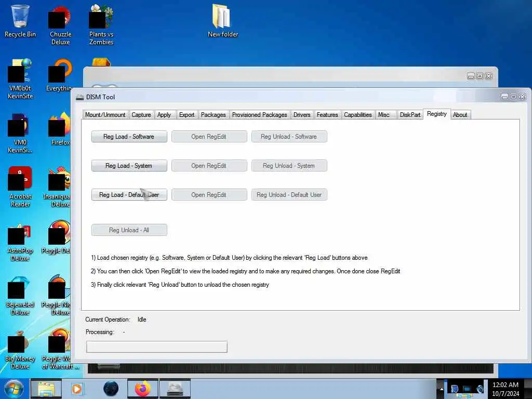Click Reg Load - Default User button

pos(129,195)
